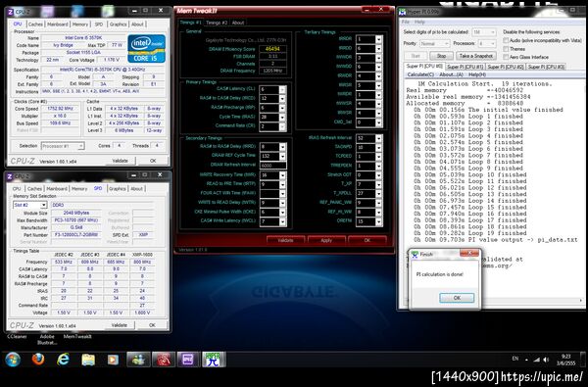Click Validate in the CPU-Z processor window
The height and width of the screenshot is (387, 588).
pyautogui.click(x=120, y=161)
